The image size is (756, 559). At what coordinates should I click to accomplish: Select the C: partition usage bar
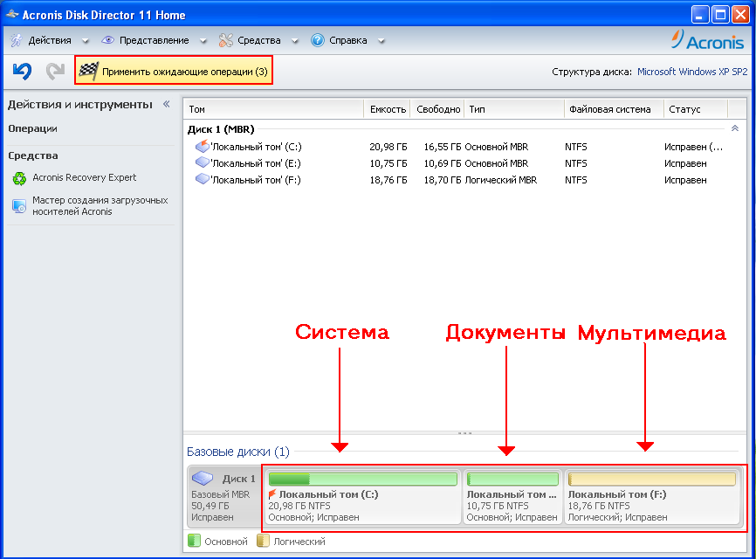362,479
